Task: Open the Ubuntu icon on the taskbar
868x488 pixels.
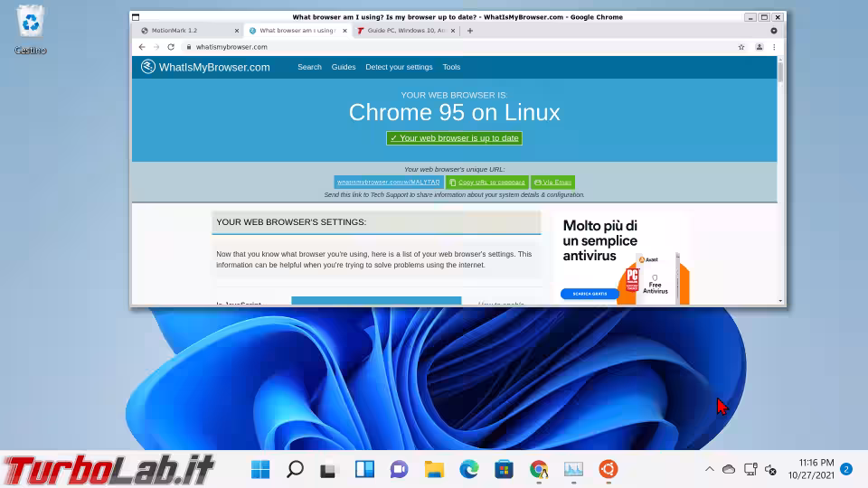Action: [609, 470]
